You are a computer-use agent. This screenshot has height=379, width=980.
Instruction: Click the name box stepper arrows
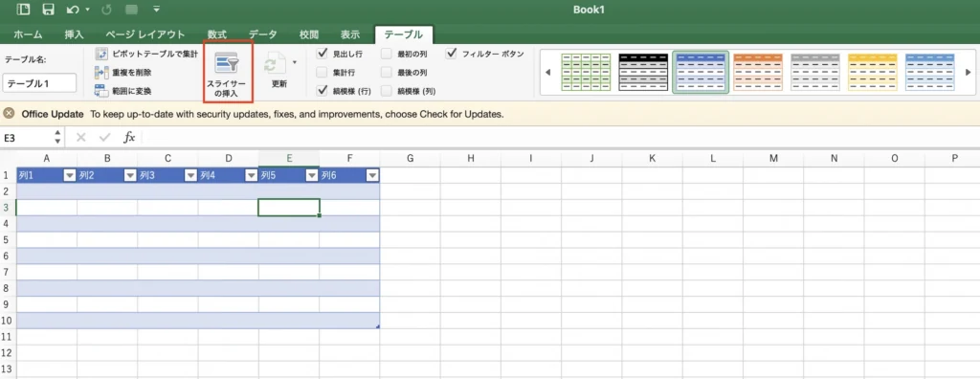click(x=58, y=138)
